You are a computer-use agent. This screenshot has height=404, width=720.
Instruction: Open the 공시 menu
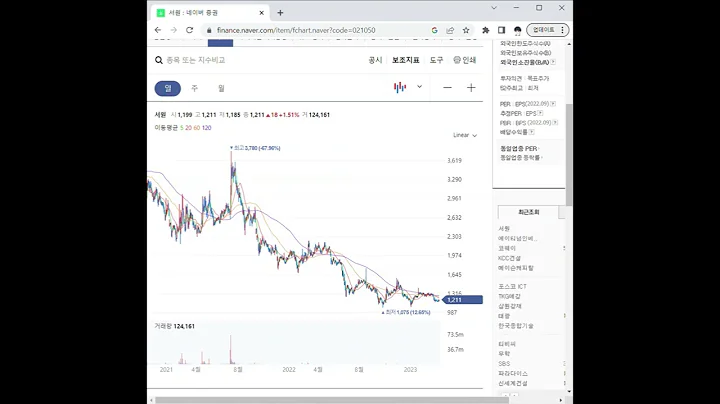point(375,60)
